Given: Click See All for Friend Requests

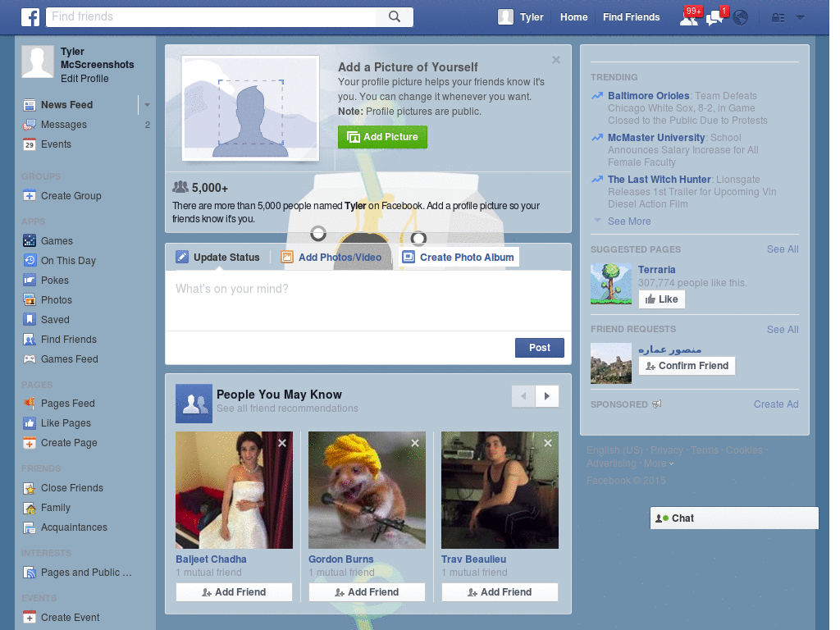Looking at the screenshot, I should [x=782, y=330].
